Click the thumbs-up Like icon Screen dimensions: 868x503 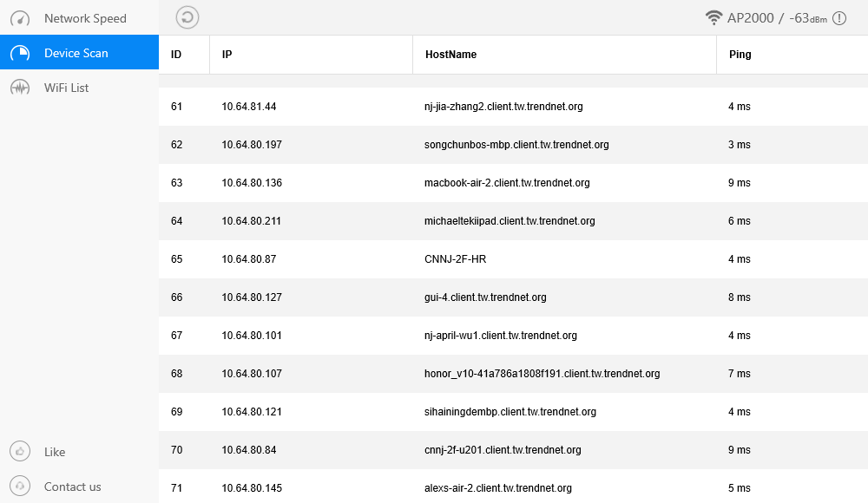click(19, 451)
